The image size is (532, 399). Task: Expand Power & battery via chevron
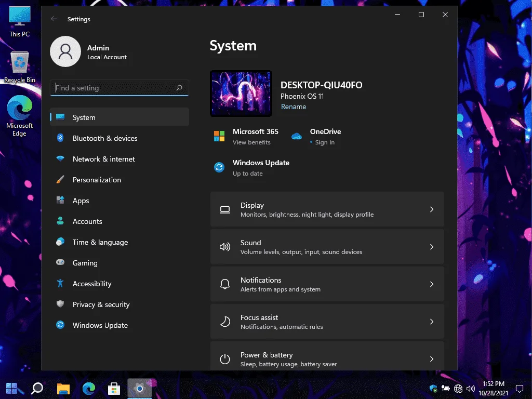point(432,358)
